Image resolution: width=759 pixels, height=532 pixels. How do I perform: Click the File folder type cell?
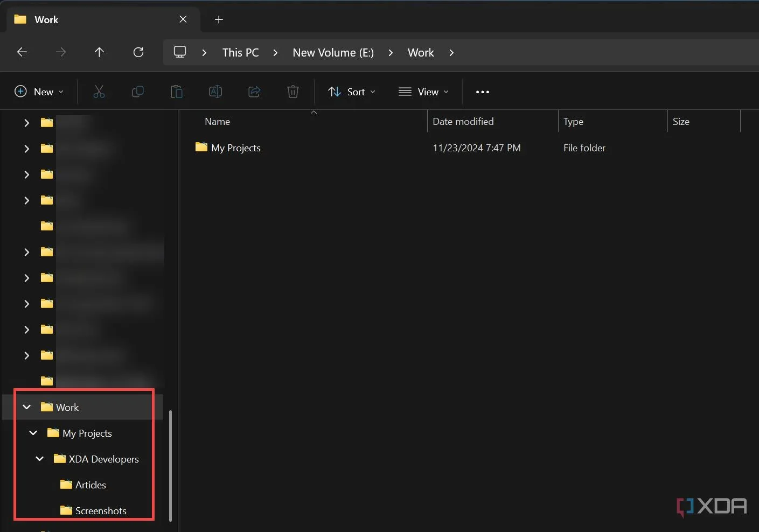[584, 148]
